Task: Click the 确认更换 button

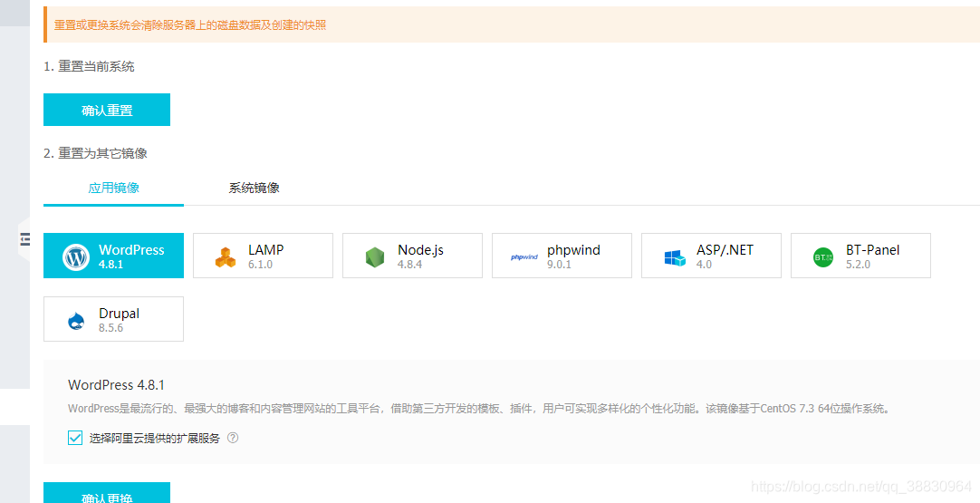Action: coord(107,493)
